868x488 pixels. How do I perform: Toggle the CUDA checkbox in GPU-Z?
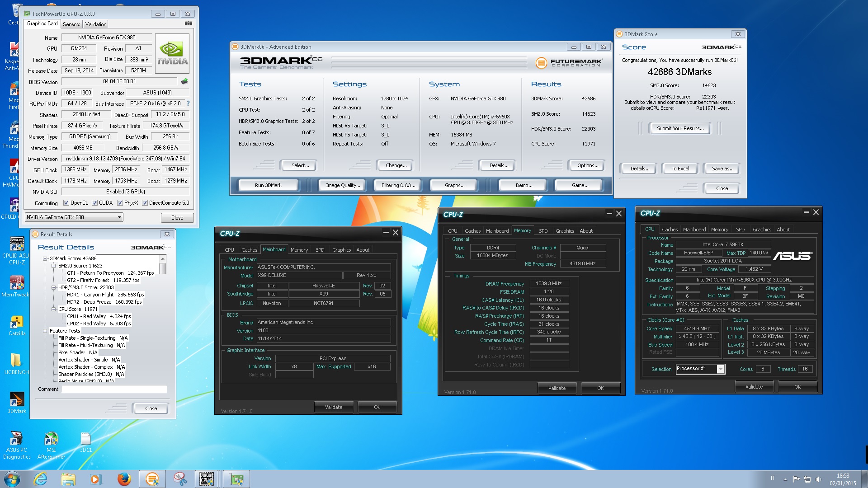95,203
